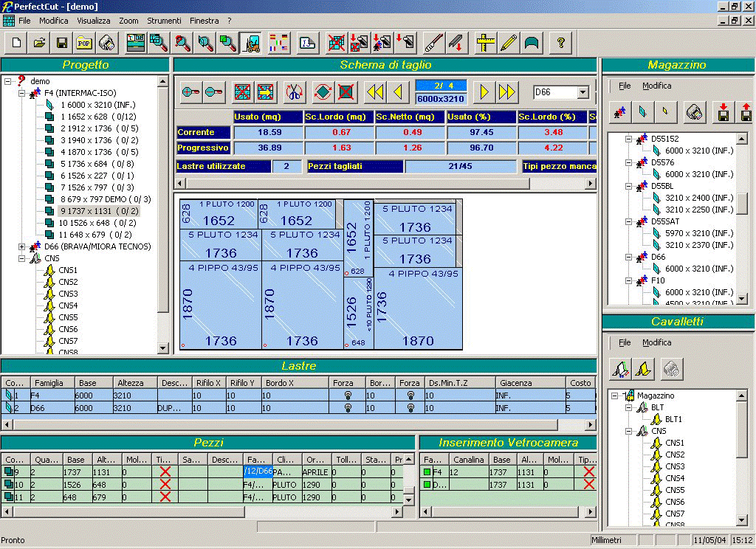Screen dimensions: 756x549
Task: Click the POP toolbar icon
Action: tap(84, 43)
